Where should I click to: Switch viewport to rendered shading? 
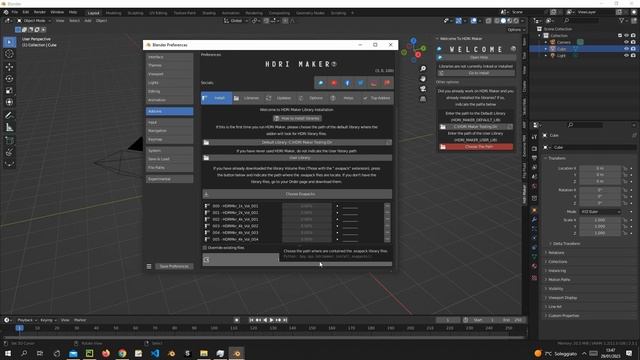tap(516, 20)
